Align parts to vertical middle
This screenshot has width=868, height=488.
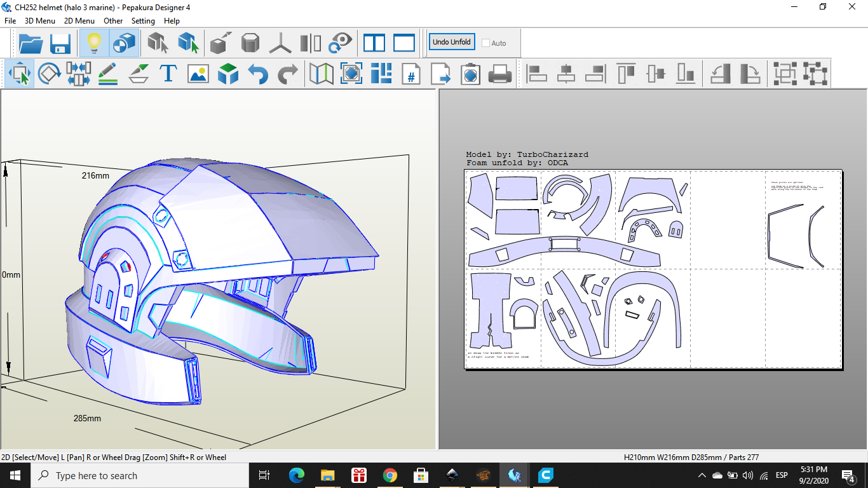pos(656,74)
